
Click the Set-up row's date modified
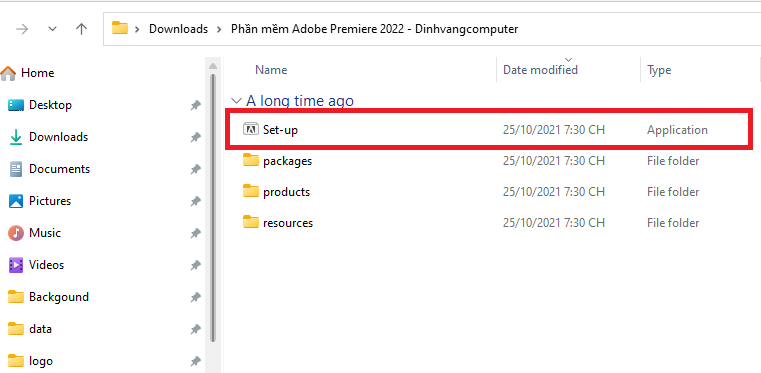554,130
